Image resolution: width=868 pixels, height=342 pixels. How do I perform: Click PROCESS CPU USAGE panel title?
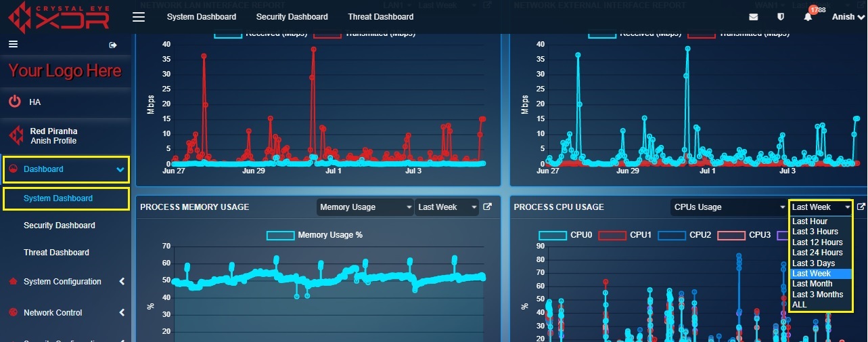pos(559,207)
